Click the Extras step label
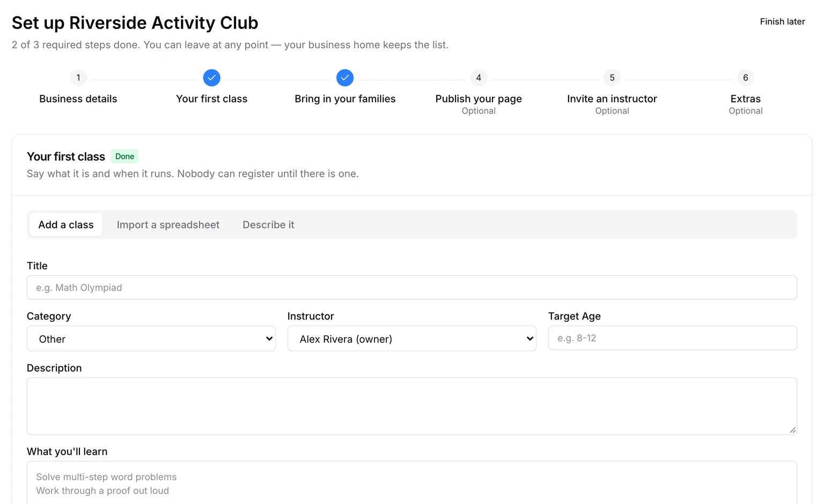Screen dimensions: 824x504 [x=746, y=99]
